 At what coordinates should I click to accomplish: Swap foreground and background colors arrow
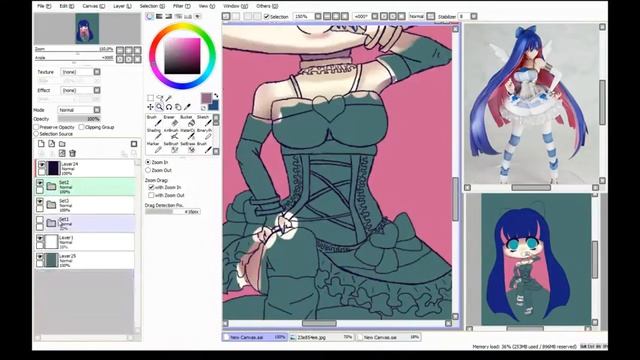[216, 96]
